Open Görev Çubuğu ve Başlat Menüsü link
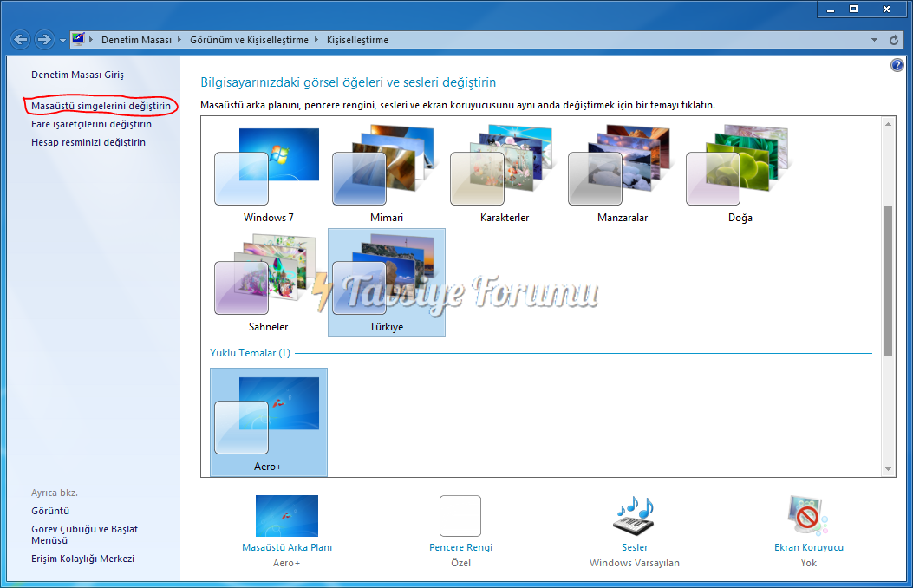 84,534
